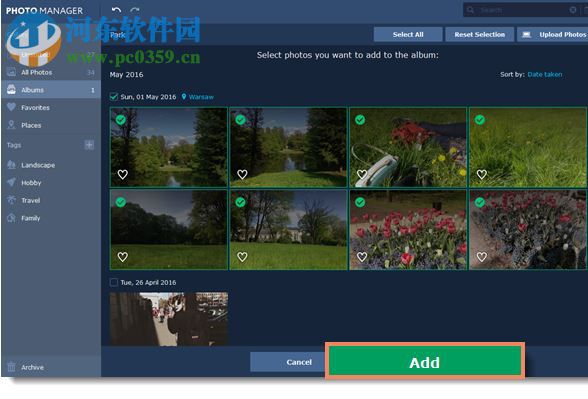Uncheck the Sun, 01 May 2016 checkbox

(114, 96)
